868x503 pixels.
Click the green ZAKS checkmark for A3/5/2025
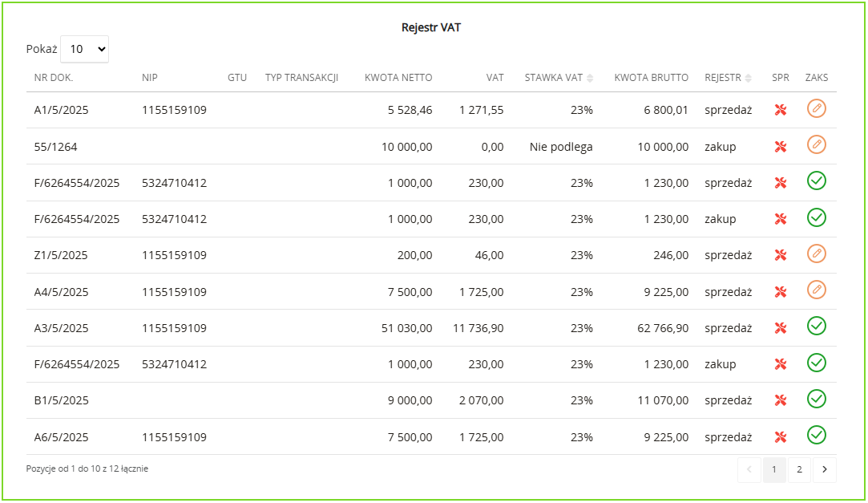click(x=817, y=326)
